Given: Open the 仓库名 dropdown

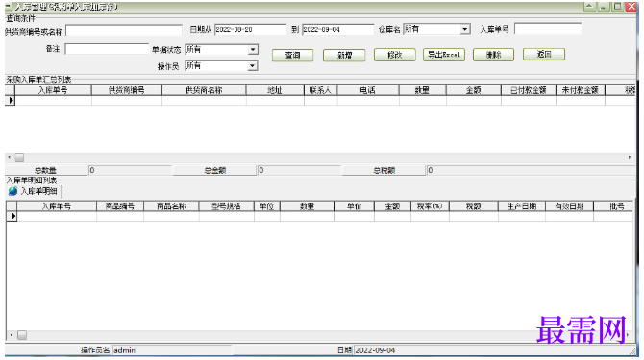Looking at the screenshot, I should click(x=465, y=29).
